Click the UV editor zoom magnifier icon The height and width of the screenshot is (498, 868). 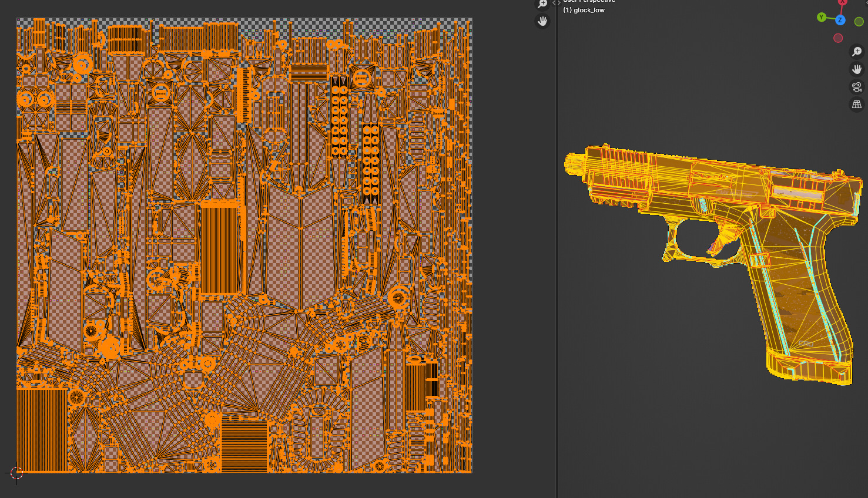(542, 4)
